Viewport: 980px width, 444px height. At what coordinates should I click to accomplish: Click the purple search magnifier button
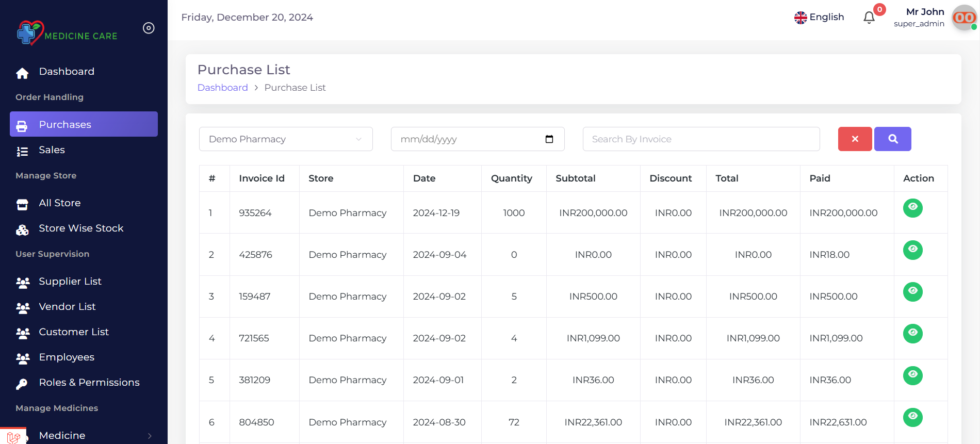(893, 139)
